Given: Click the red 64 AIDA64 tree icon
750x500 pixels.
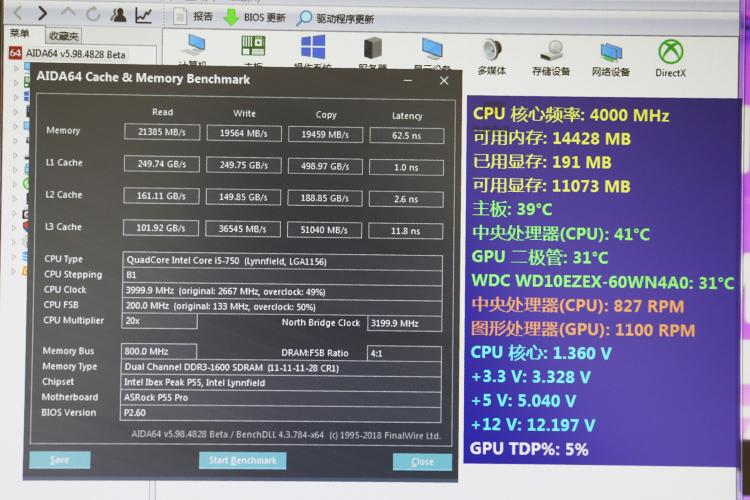Looking at the screenshot, I should [15, 53].
